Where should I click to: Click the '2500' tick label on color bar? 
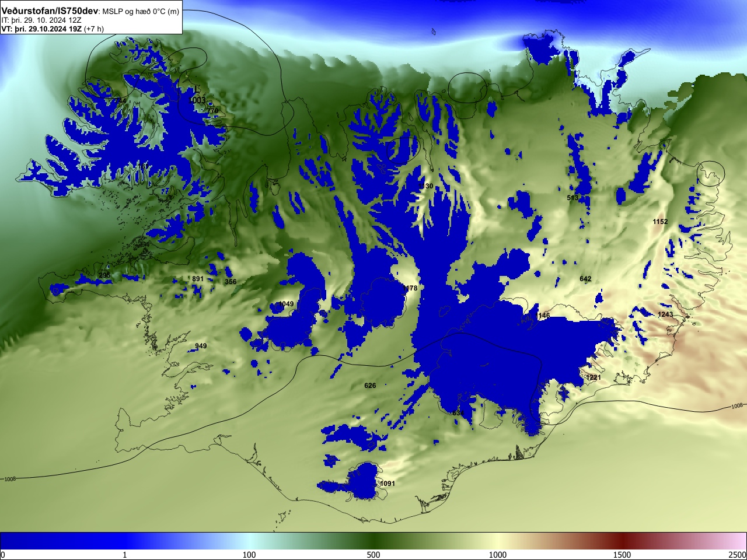click(x=738, y=555)
